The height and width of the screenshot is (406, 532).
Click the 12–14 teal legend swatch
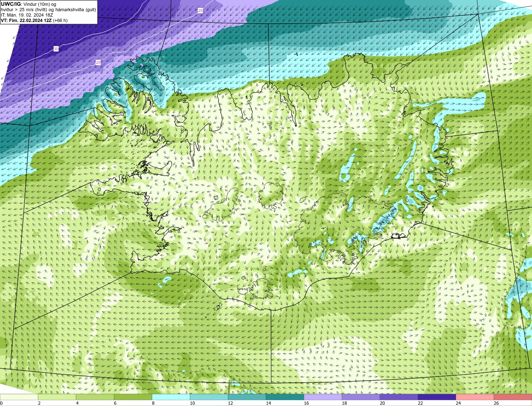[247, 397]
